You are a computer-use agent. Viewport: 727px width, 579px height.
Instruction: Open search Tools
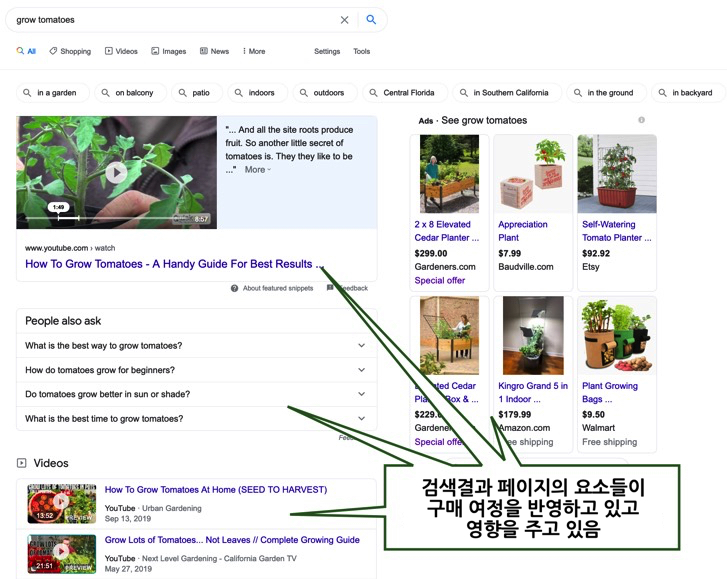pyautogui.click(x=362, y=51)
